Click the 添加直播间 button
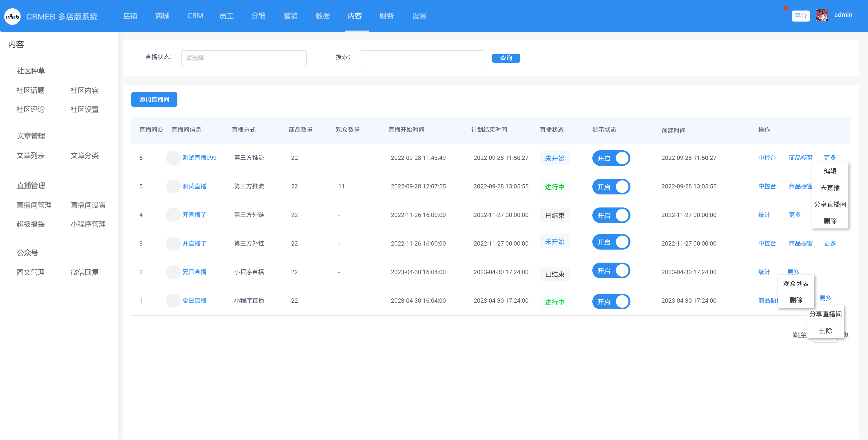Viewport: 868px width, 440px height. tap(154, 99)
